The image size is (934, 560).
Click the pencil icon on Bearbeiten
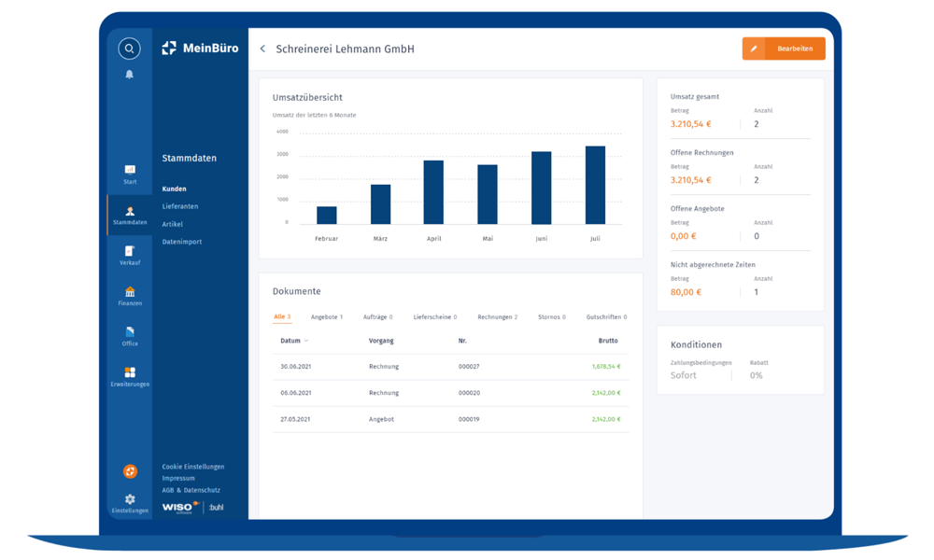click(754, 49)
